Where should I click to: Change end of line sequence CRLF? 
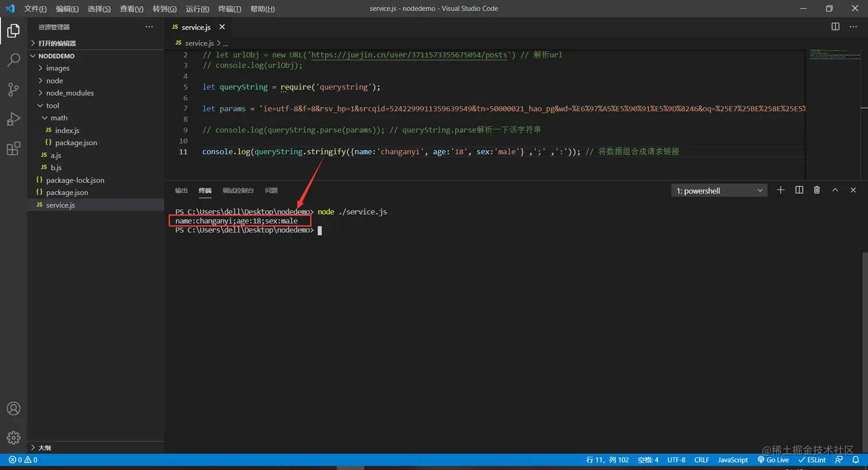(702, 460)
